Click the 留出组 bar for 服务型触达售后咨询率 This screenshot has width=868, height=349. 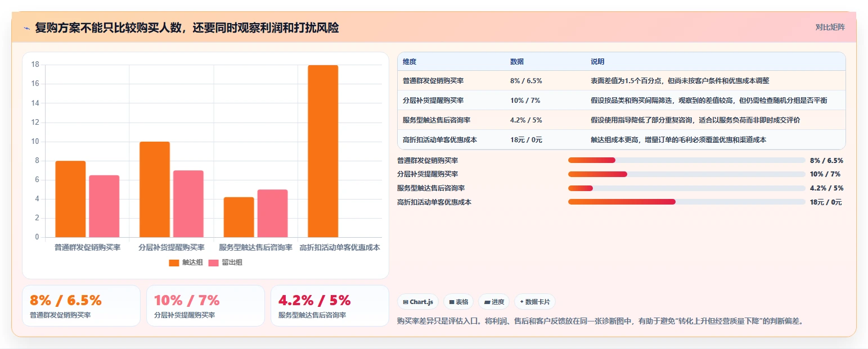tap(272, 213)
